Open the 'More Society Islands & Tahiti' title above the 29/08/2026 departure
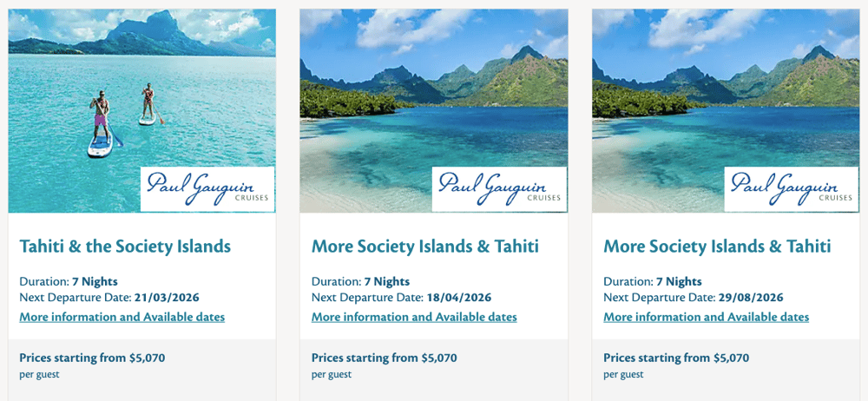 coord(717,247)
